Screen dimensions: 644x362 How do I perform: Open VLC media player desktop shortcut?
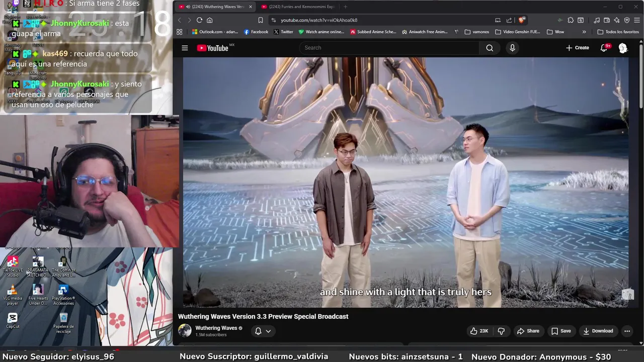[13, 295]
